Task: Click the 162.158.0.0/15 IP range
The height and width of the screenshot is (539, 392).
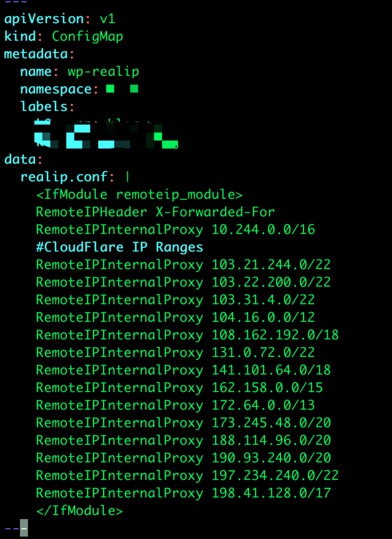Action: pyautogui.click(x=267, y=388)
